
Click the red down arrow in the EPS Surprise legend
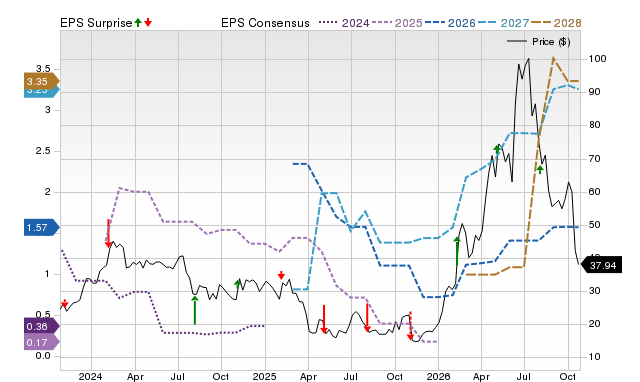tap(148, 22)
